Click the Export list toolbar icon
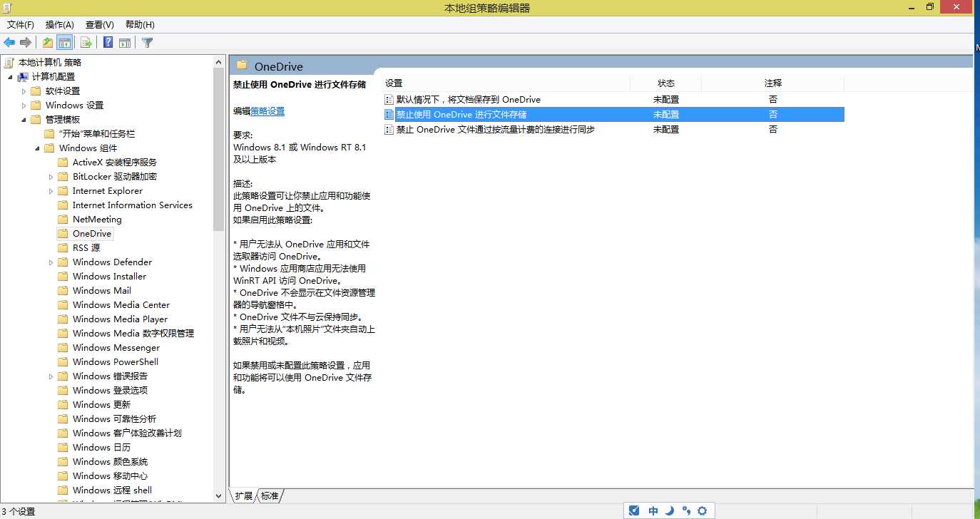This screenshot has width=980, height=519. tap(86, 43)
